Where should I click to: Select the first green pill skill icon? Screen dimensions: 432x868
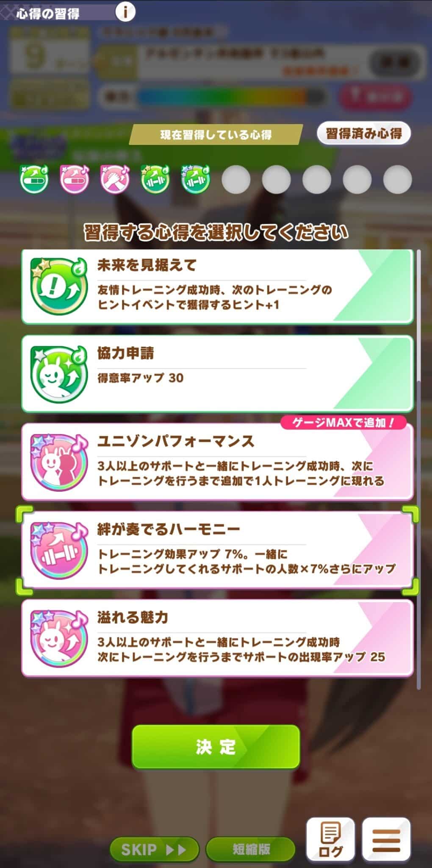tap(34, 179)
